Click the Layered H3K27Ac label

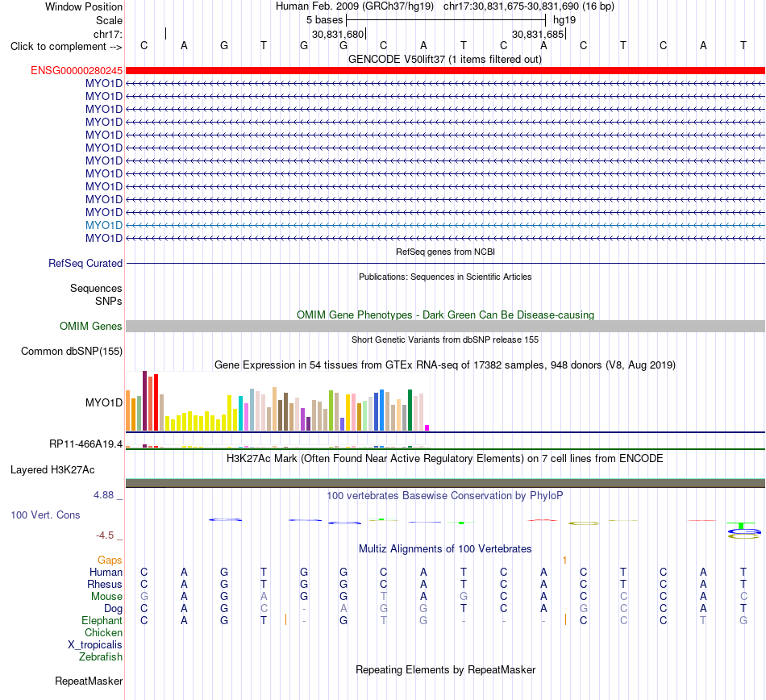pyautogui.click(x=52, y=470)
